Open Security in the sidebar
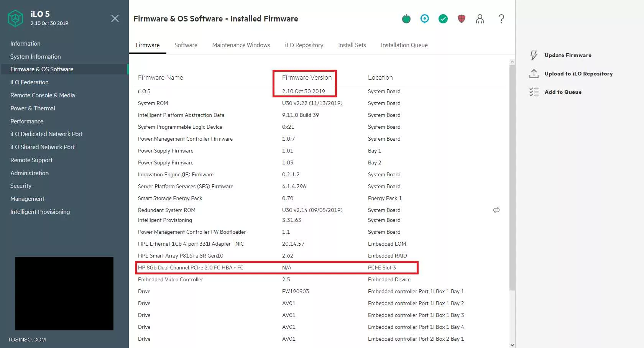 21,186
